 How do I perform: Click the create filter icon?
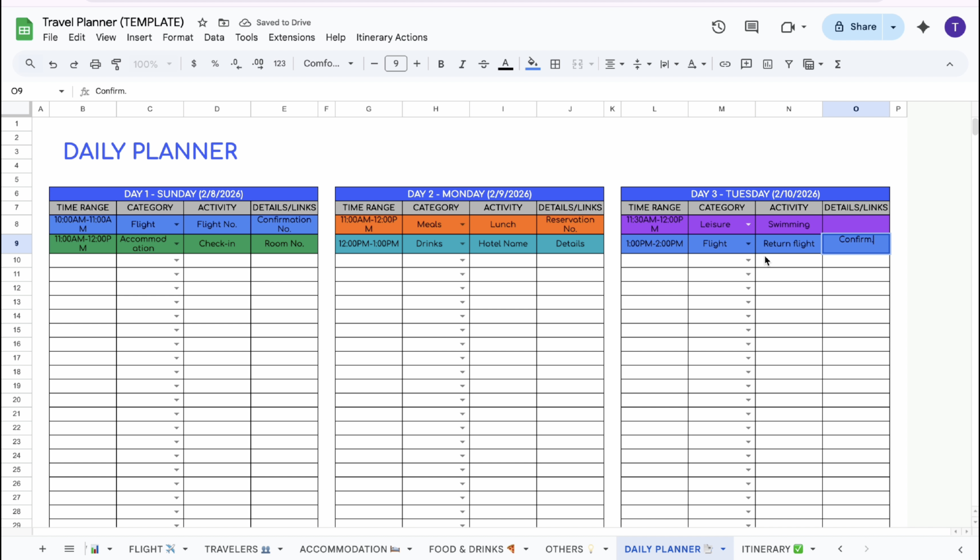point(789,64)
